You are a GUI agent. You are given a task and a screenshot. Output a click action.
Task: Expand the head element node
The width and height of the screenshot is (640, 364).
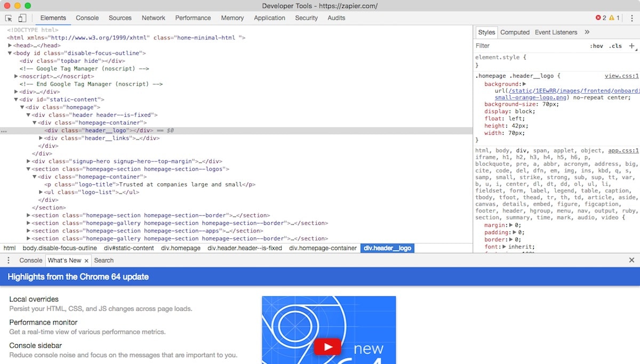pyautogui.click(x=10, y=46)
